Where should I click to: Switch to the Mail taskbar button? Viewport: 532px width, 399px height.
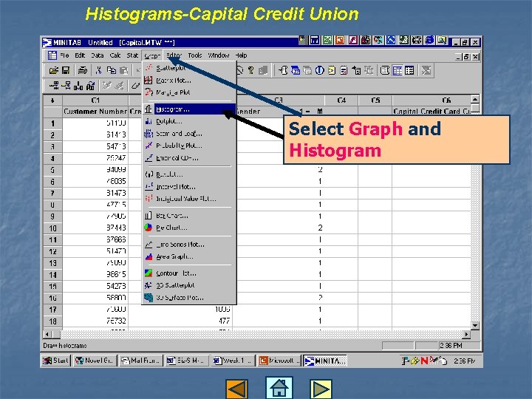click(140, 361)
